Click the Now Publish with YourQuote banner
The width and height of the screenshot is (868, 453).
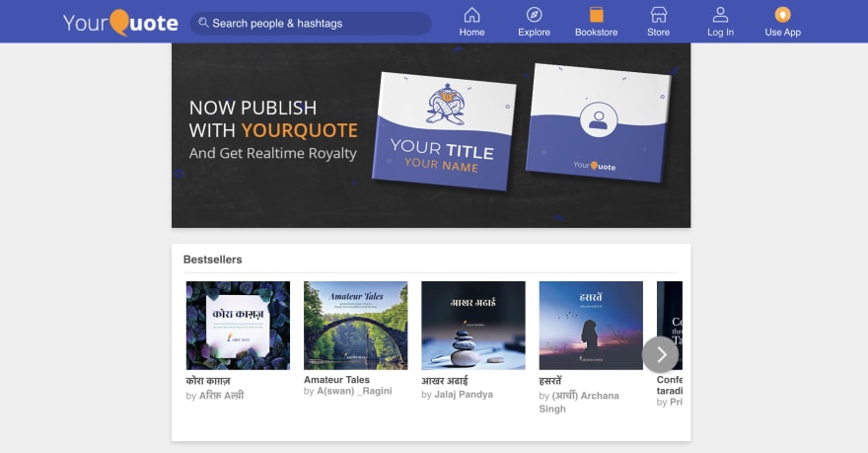pyautogui.click(x=431, y=135)
